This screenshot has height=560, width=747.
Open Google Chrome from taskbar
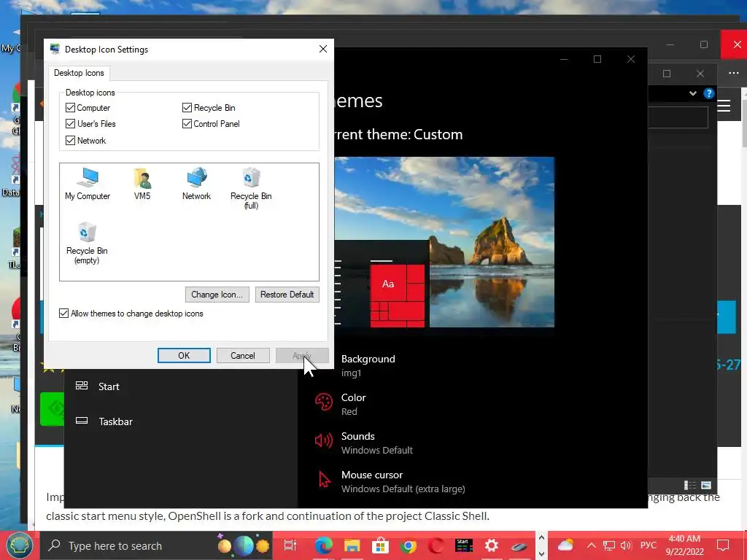(408, 545)
